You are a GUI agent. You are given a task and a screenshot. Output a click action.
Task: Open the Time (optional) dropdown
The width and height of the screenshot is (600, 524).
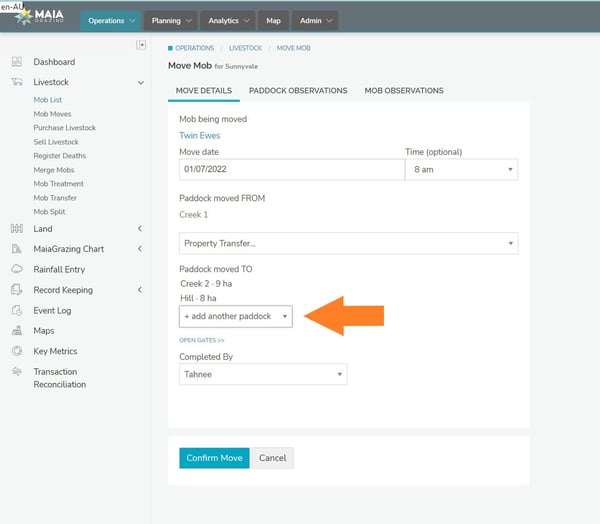click(x=461, y=171)
